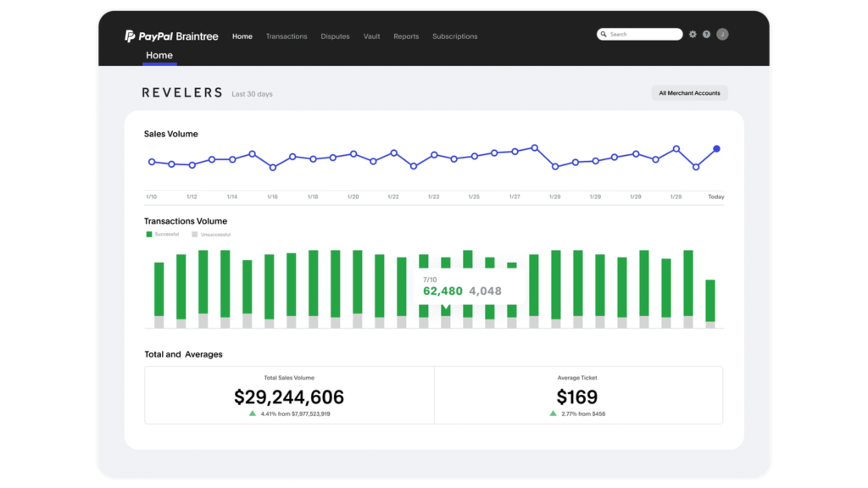Viewport: 868px width, 488px height.
Task: Open the Last 30 days range selector
Action: click(x=252, y=94)
